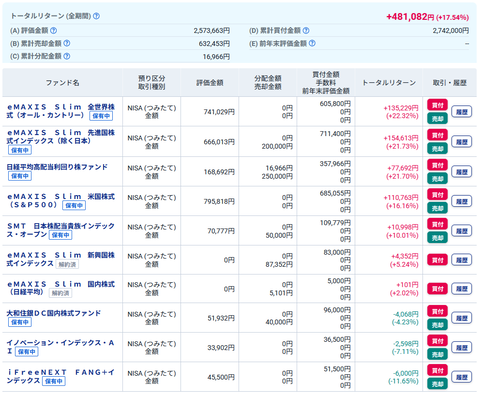Click 保有中 badge on 日経平均高配当利回り株ファンド
480x397 pixels.
coord(20,176)
